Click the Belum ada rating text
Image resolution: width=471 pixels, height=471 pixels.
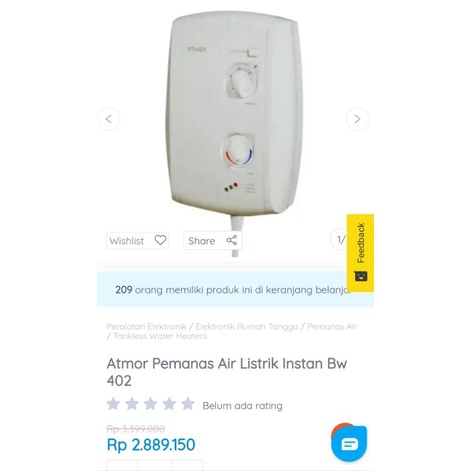coord(242,406)
